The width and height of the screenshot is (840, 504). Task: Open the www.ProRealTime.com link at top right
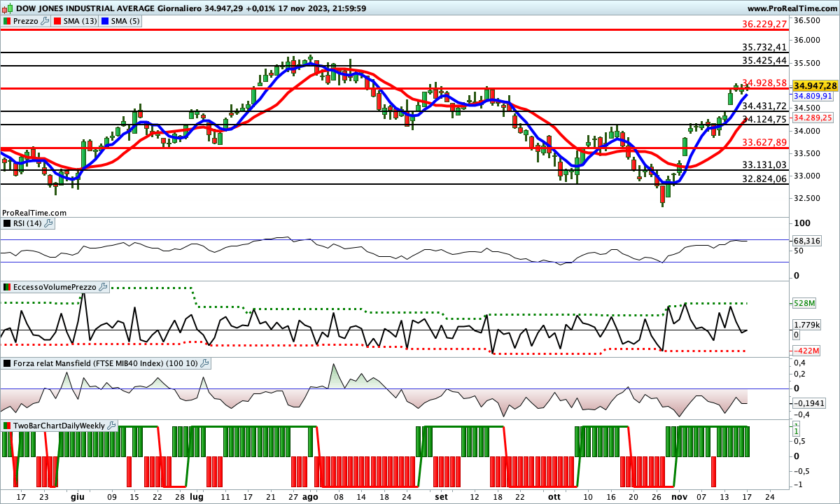(792, 8)
